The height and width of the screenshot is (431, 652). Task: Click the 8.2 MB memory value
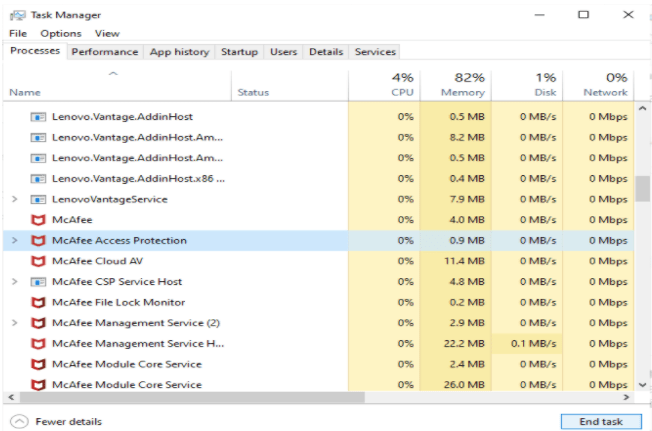pyautogui.click(x=467, y=138)
